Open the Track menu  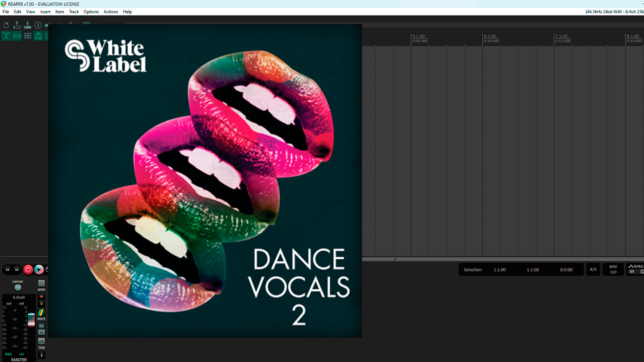(x=74, y=12)
